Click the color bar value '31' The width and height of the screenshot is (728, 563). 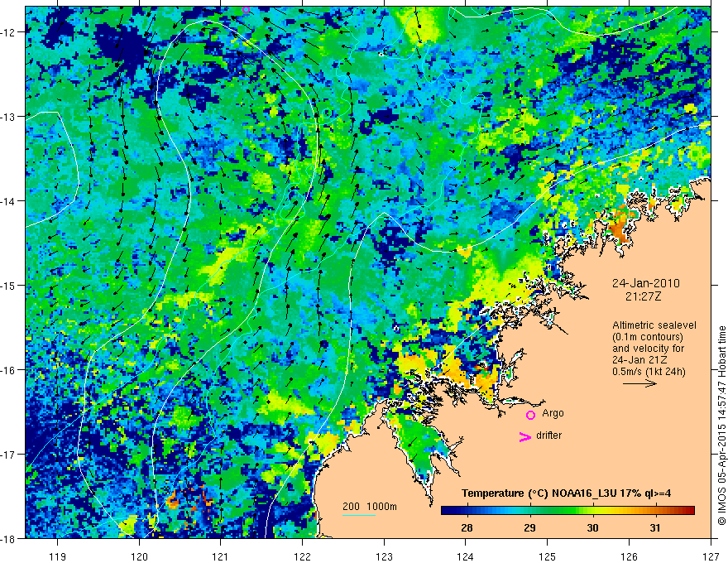coord(655,528)
